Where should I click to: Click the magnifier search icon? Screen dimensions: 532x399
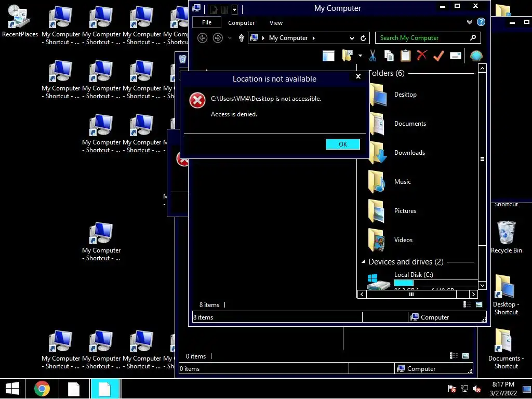point(473,37)
